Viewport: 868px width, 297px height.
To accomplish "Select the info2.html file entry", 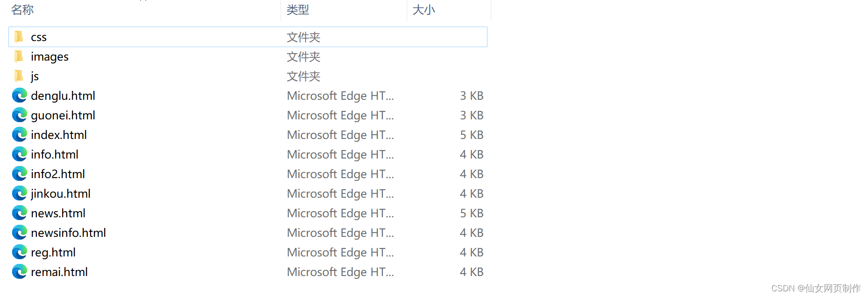I will pos(57,174).
